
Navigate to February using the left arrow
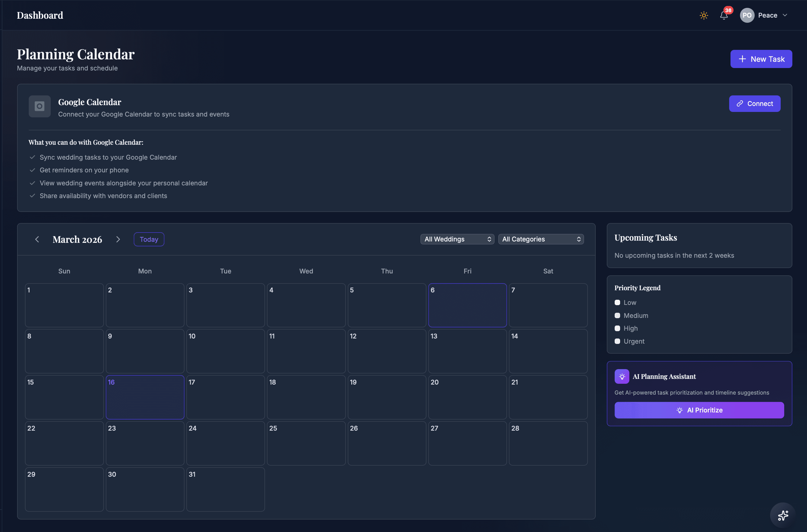coord(37,239)
